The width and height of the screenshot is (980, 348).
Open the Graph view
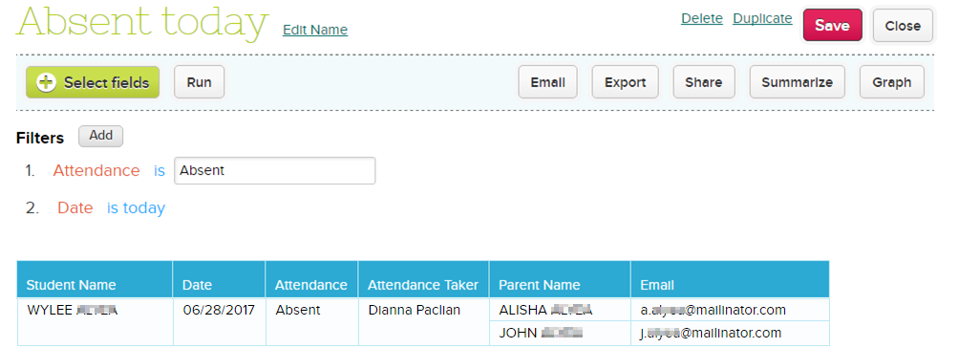click(892, 82)
